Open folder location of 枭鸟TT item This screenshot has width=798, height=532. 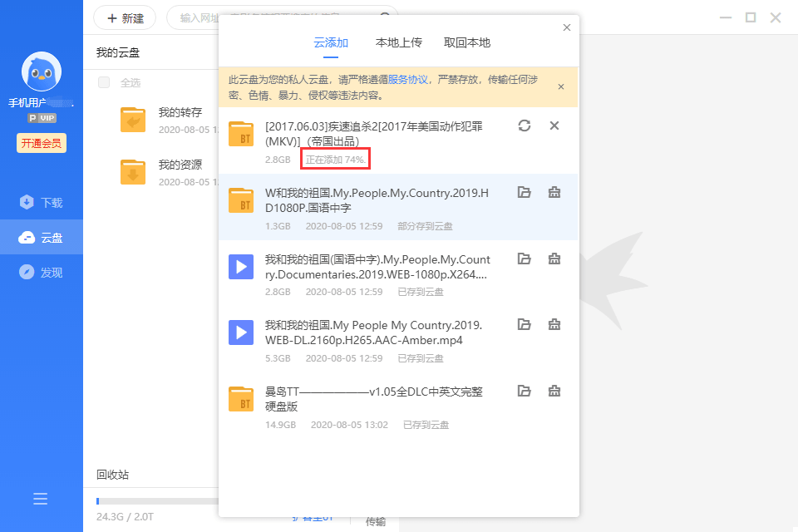click(524, 391)
